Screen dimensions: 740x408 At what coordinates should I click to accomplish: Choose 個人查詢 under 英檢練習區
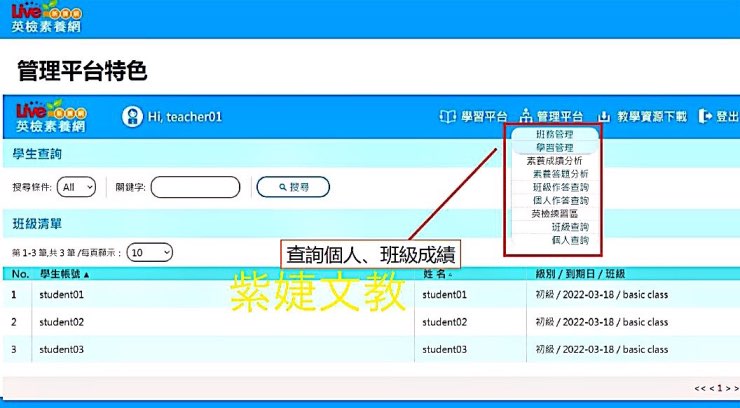(570, 240)
